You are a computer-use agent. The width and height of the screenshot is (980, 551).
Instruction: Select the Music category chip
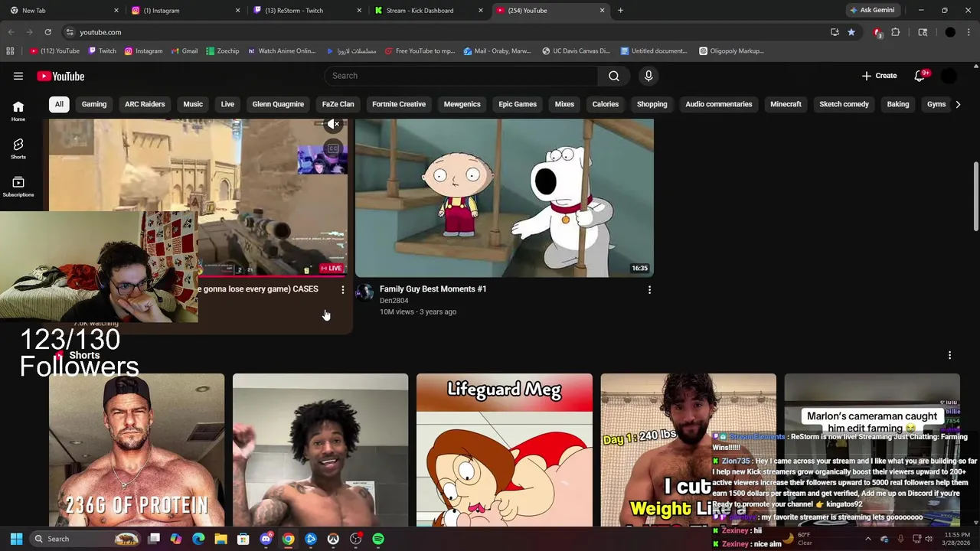pyautogui.click(x=193, y=104)
